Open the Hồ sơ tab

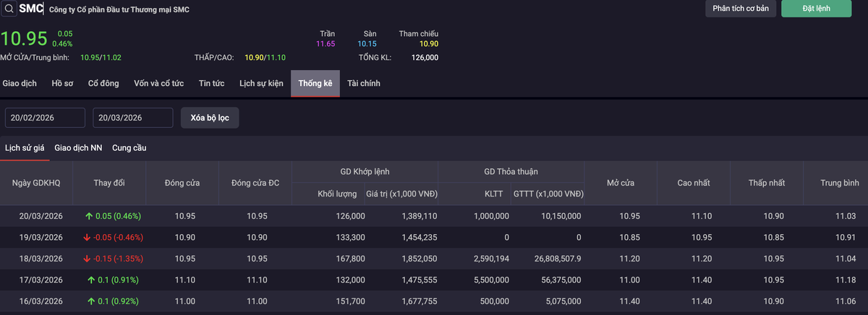tap(62, 84)
